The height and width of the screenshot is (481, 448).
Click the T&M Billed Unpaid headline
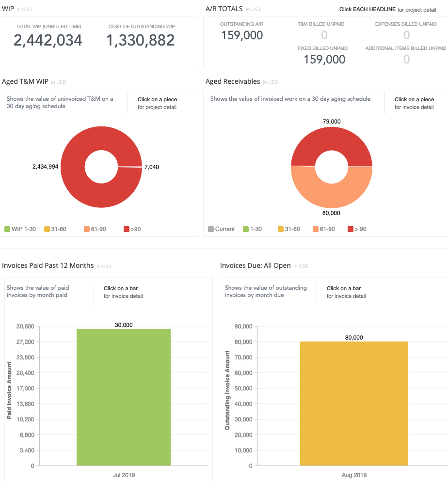321,24
